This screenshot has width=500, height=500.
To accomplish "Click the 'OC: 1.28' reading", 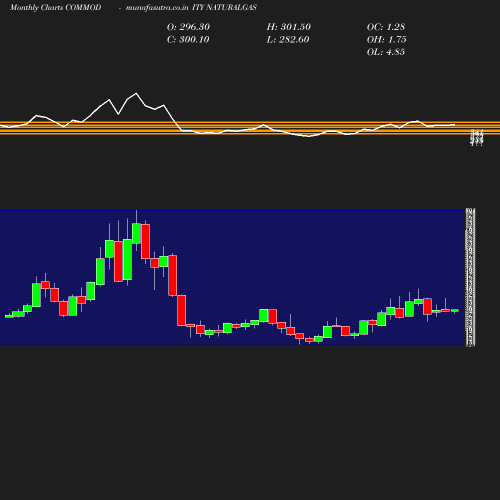I will [386, 27].
